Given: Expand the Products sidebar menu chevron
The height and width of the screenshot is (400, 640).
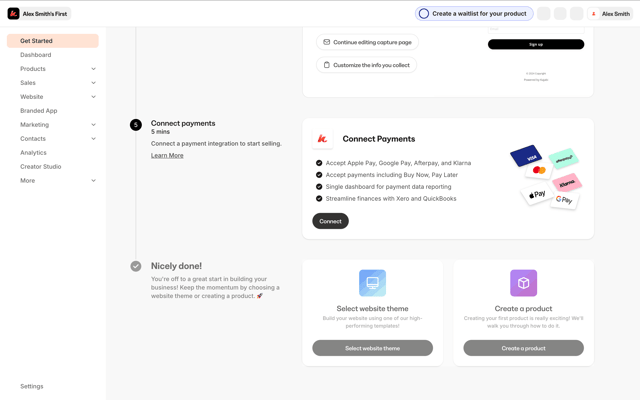Looking at the screenshot, I should pos(93,69).
